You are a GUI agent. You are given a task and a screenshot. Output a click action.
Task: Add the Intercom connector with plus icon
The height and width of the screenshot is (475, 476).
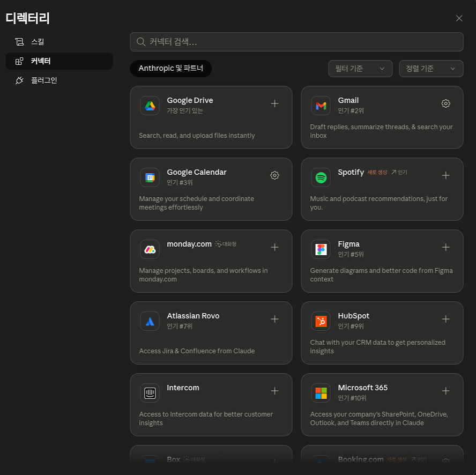[x=274, y=391]
